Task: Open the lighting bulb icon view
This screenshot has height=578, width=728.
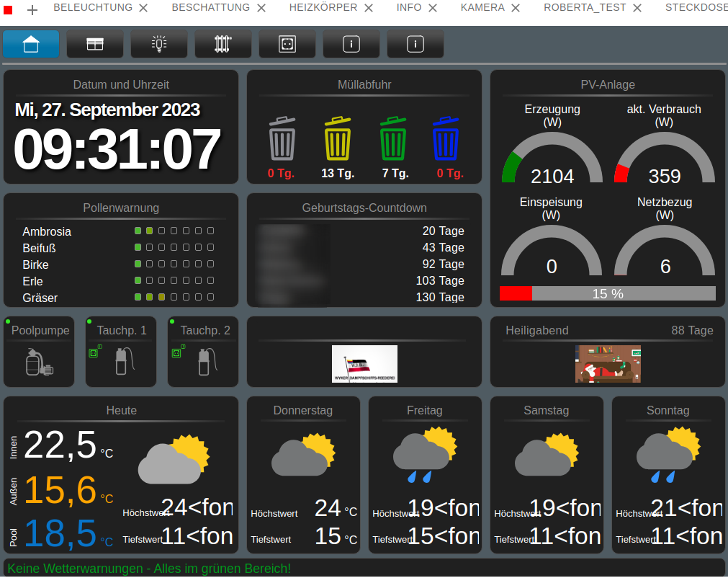Action: point(159,44)
